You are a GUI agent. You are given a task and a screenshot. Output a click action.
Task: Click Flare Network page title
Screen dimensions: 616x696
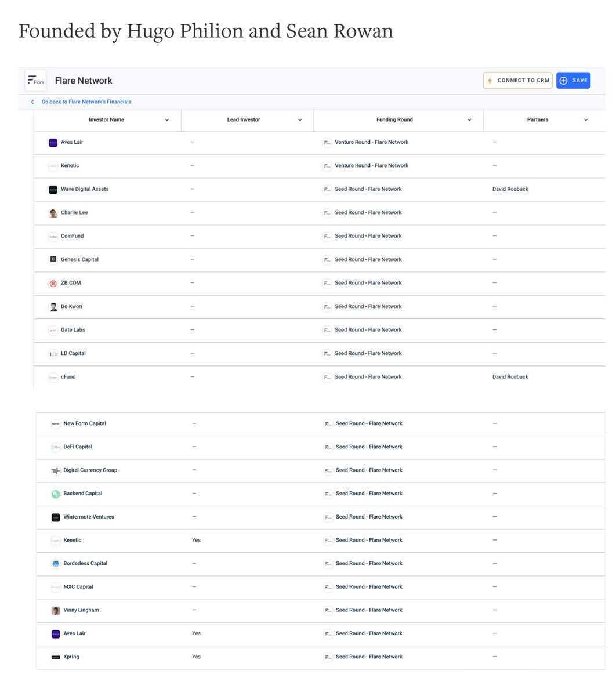point(84,81)
